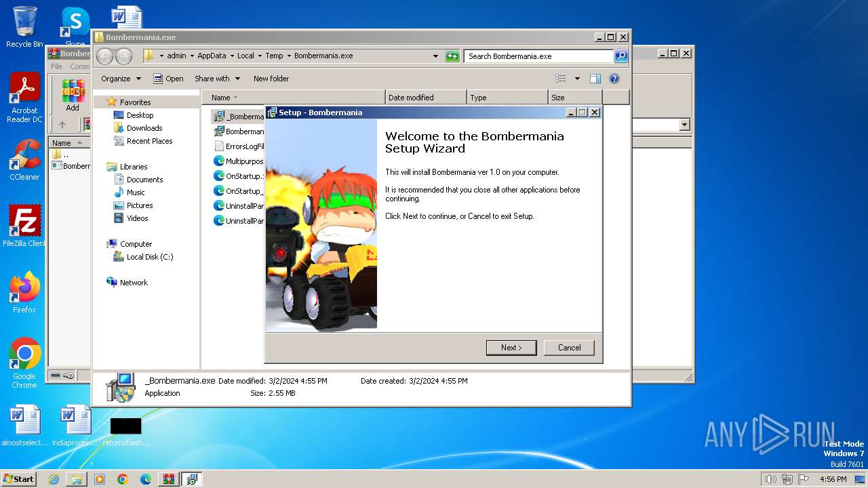Viewport: 868px width, 488px height.
Task: Open the media player taskbar icon
Action: coord(100,479)
